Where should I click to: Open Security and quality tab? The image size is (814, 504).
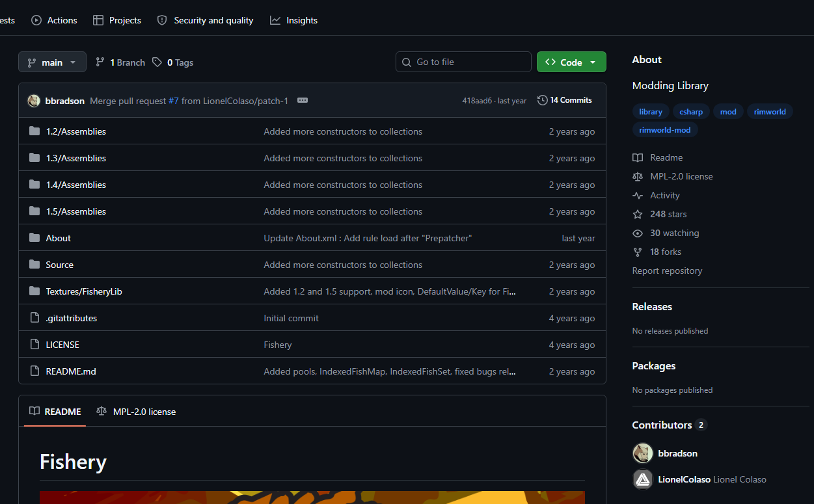pos(205,20)
